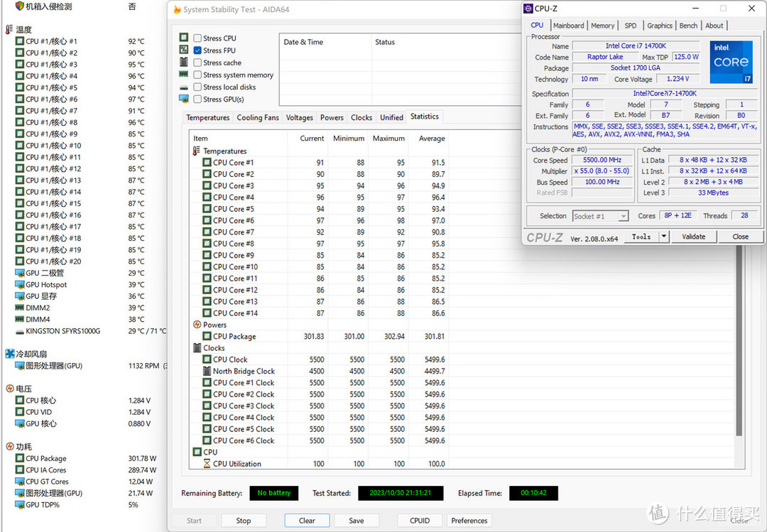Switch to the Cooling Fans tab
Viewport: 767px width, 532px height.
[258, 117]
